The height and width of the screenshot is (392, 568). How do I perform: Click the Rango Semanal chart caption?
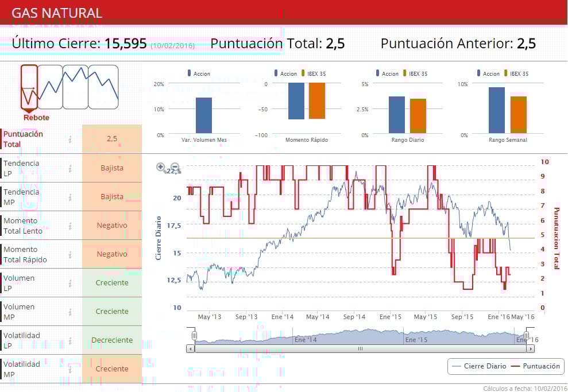pyautogui.click(x=508, y=139)
